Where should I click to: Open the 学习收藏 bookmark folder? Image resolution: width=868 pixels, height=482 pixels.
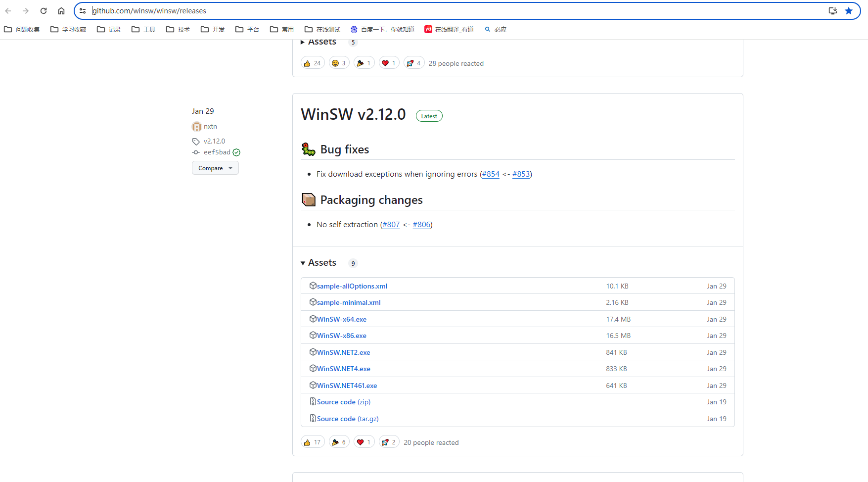click(x=68, y=30)
